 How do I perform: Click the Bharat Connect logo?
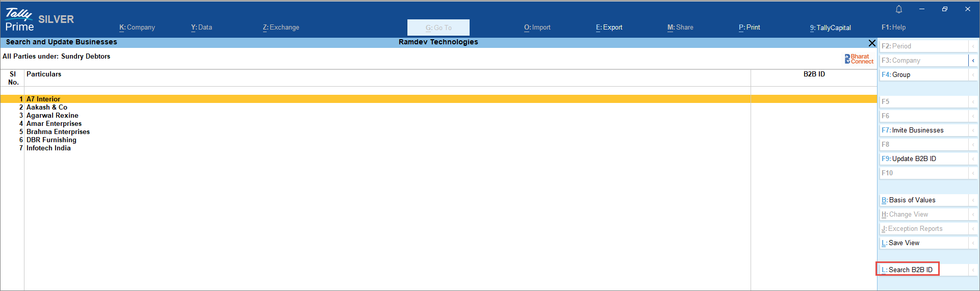pos(859,59)
